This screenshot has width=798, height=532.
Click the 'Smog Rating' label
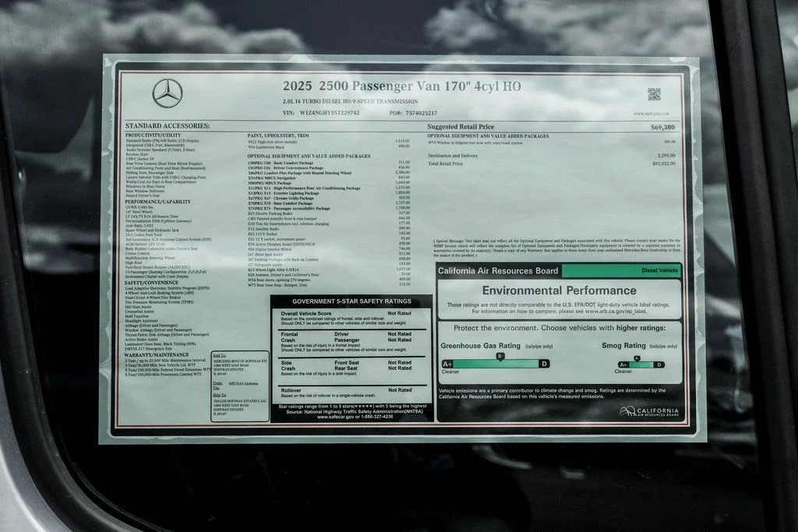coord(623,345)
